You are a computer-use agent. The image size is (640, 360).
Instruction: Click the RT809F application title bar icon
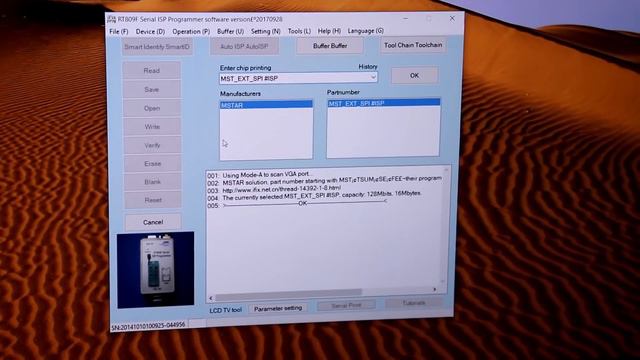coord(111,19)
